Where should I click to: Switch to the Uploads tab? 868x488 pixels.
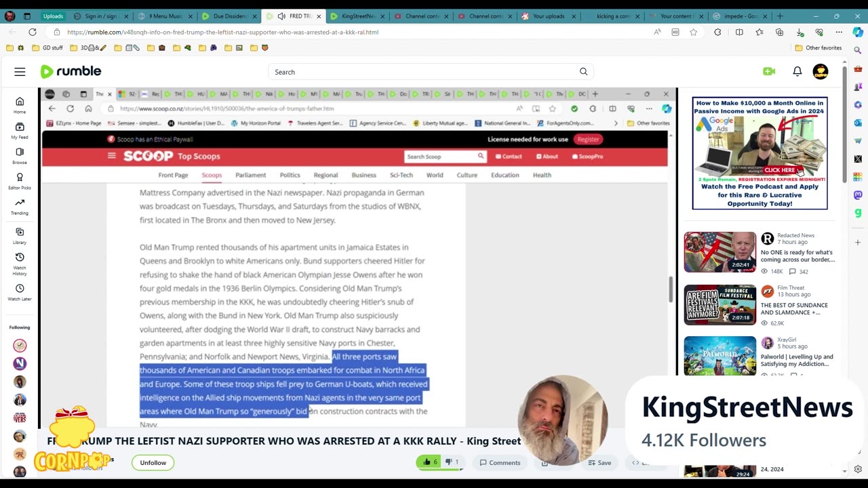point(53,16)
